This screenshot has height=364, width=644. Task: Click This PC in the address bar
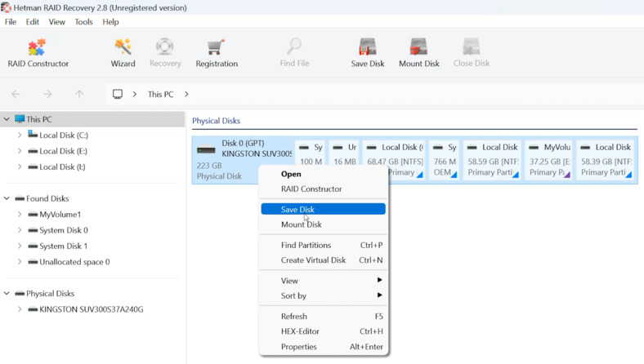coord(160,95)
